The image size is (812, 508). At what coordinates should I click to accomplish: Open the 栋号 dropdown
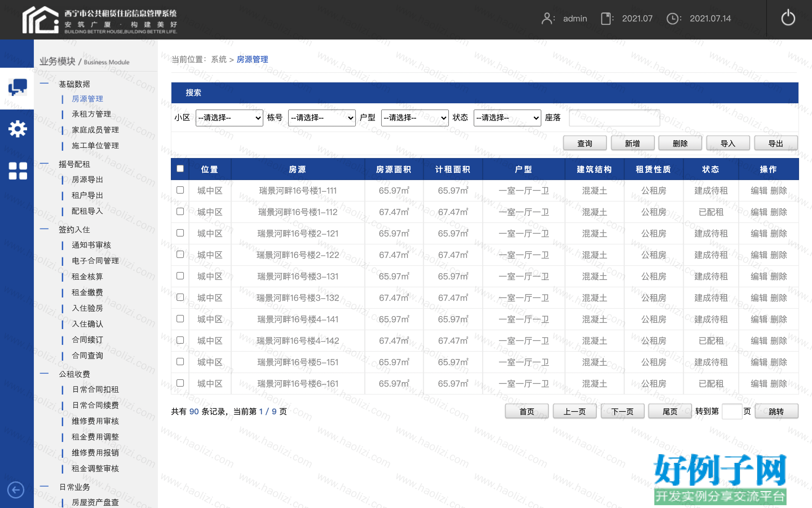pos(322,118)
